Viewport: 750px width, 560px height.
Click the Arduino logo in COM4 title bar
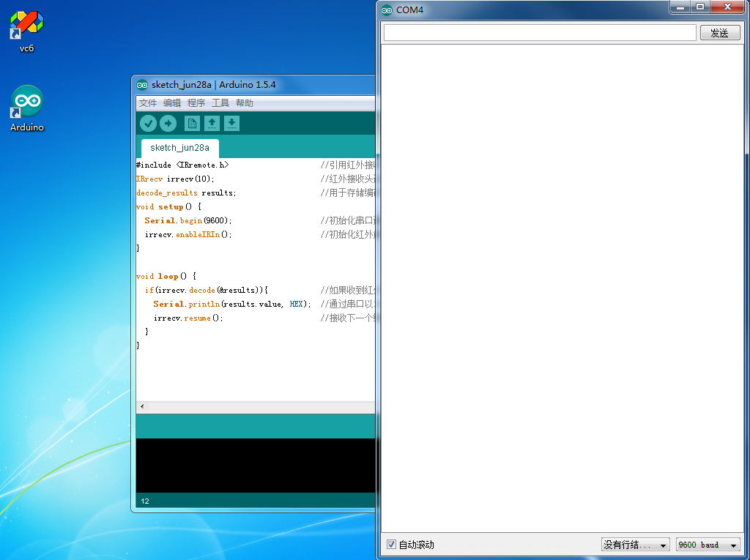[387, 10]
